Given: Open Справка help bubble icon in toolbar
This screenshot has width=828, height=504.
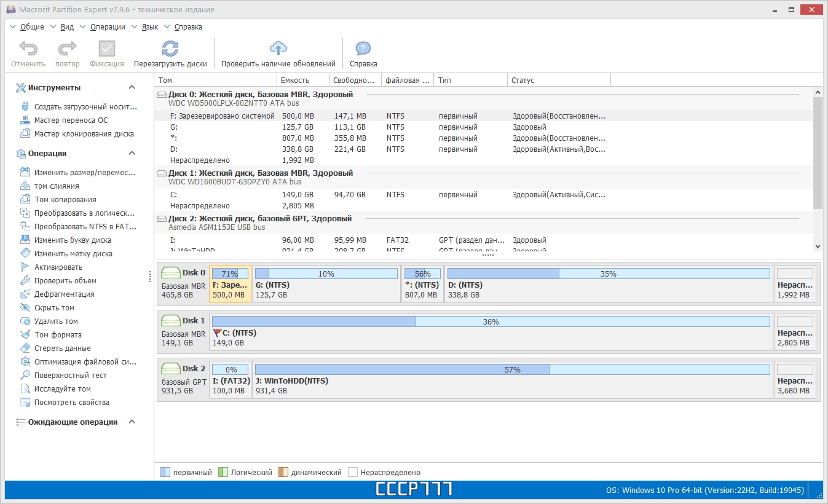Looking at the screenshot, I should (363, 49).
